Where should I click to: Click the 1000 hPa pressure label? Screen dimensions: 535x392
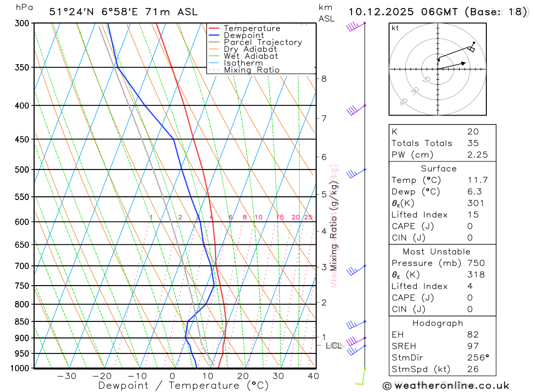(x=20, y=368)
